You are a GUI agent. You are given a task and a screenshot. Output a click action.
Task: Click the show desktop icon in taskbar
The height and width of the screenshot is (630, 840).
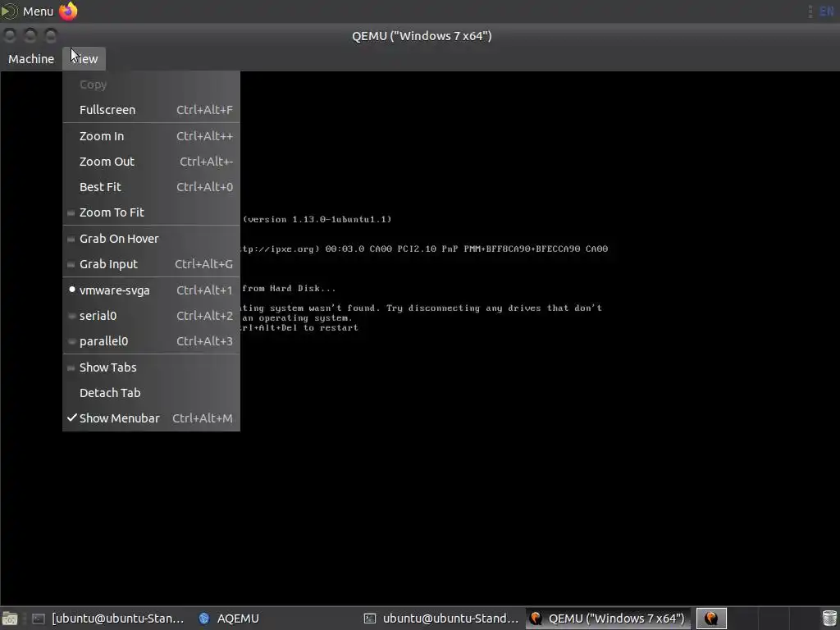10,619
